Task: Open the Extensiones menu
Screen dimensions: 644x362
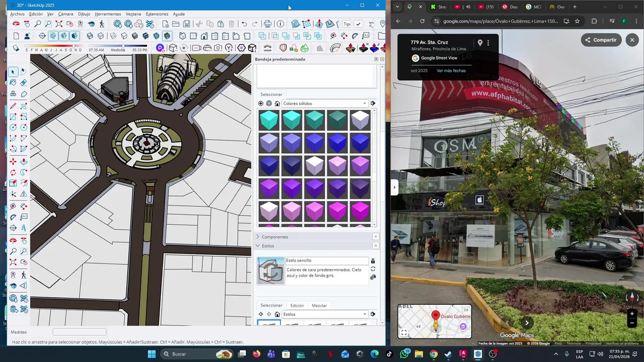Action: (x=157, y=14)
